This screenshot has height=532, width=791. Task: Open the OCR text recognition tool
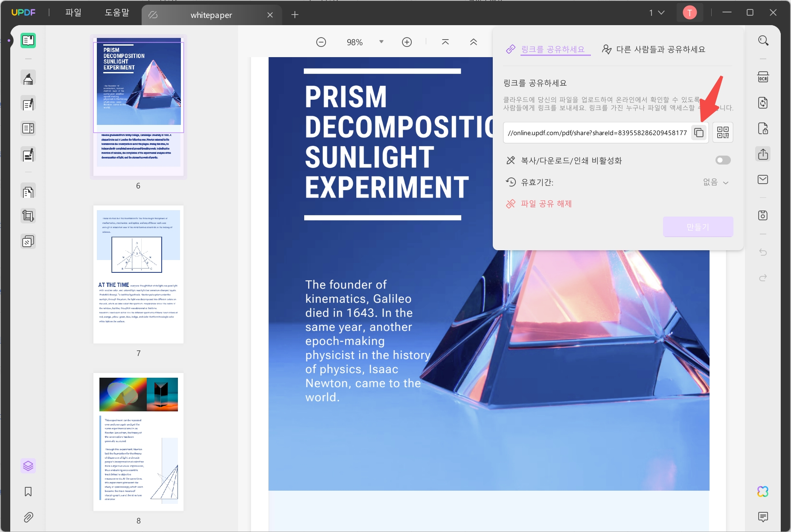click(x=763, y=78)
